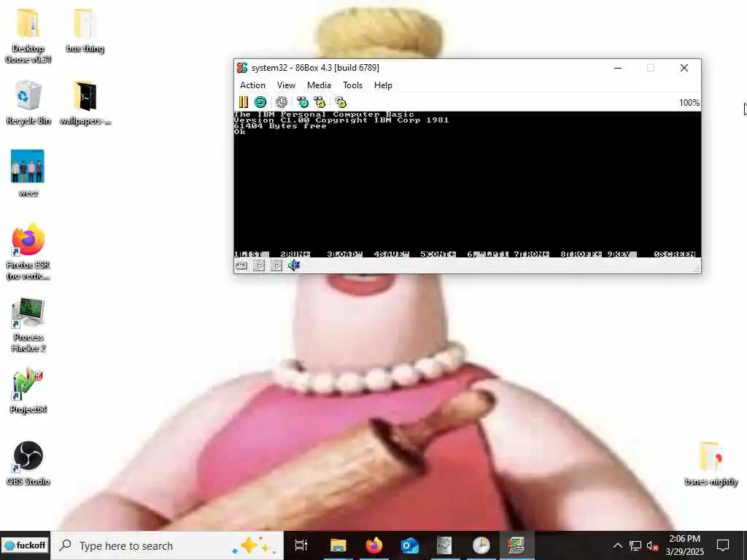The height and width of the screenshot is (560, 747).
Task: Select the Process Hacker 2 shortcut
Action: pos(28,325)
